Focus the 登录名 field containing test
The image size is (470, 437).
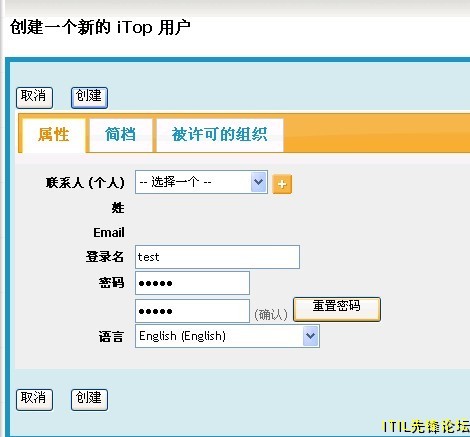(x=217, y=257)
